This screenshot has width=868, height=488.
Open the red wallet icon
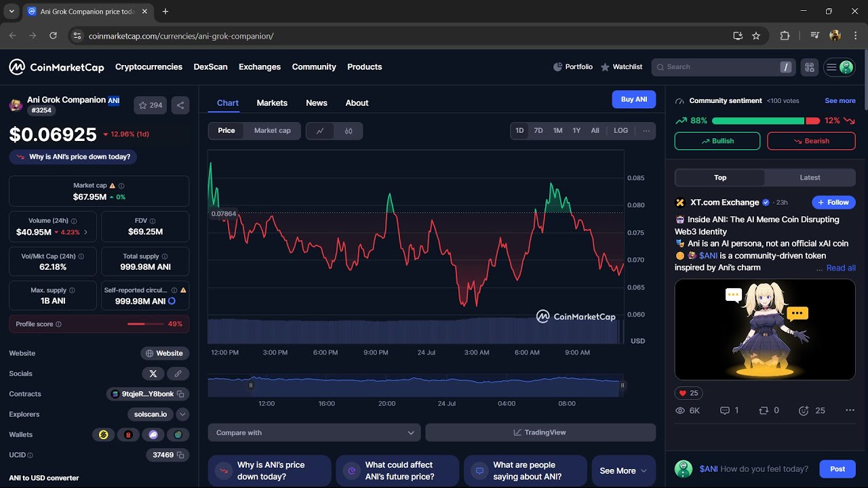(128, 434)
